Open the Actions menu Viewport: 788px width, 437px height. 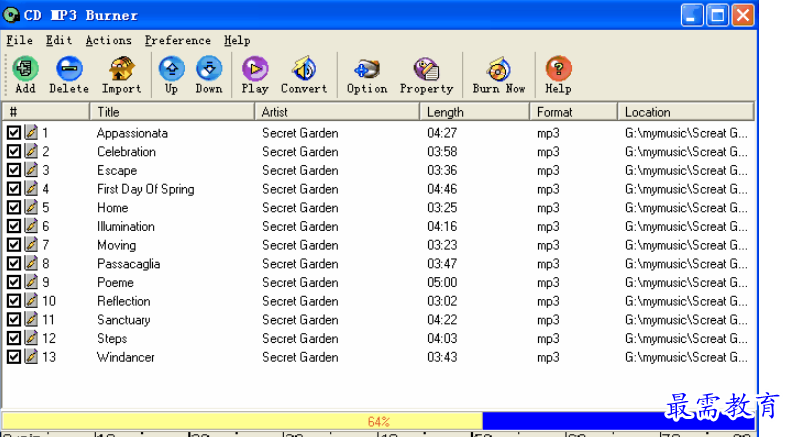108,41
